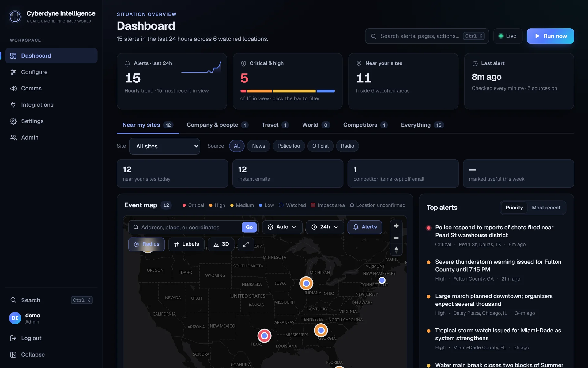Click the blue low severity bar segment
The height and width of the screenshot is (368, 588).
(326, 91)
